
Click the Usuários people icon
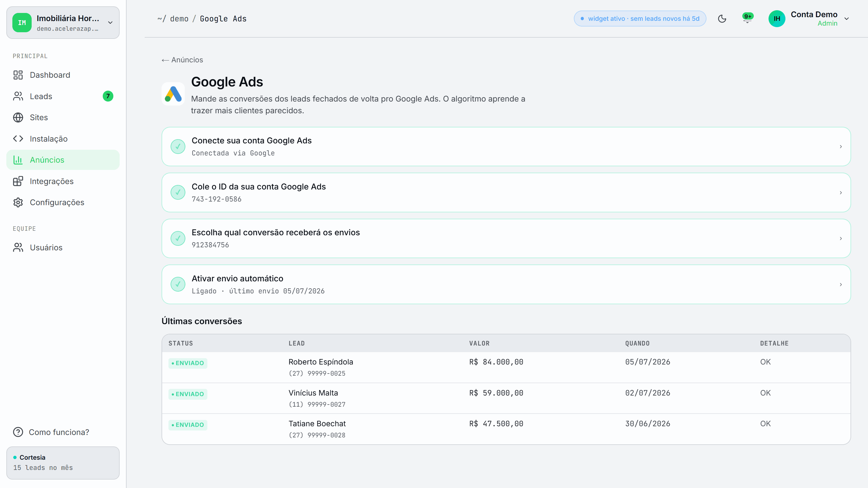(18, 248)
